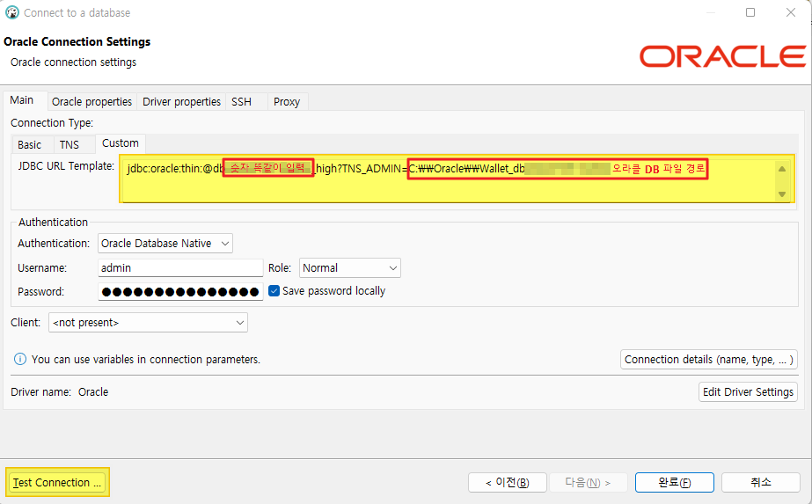The height and width of the screenshot is (504, 812).
Task: Open the Proxy tab
Action: tap(287, 101)
